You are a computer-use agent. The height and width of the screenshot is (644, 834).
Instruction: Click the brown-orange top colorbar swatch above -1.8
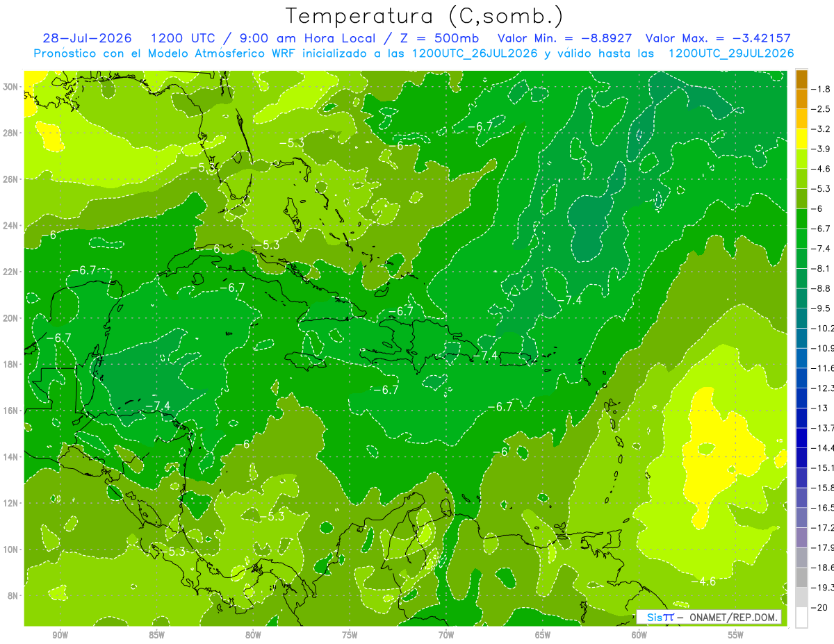(x=801, y=79)
